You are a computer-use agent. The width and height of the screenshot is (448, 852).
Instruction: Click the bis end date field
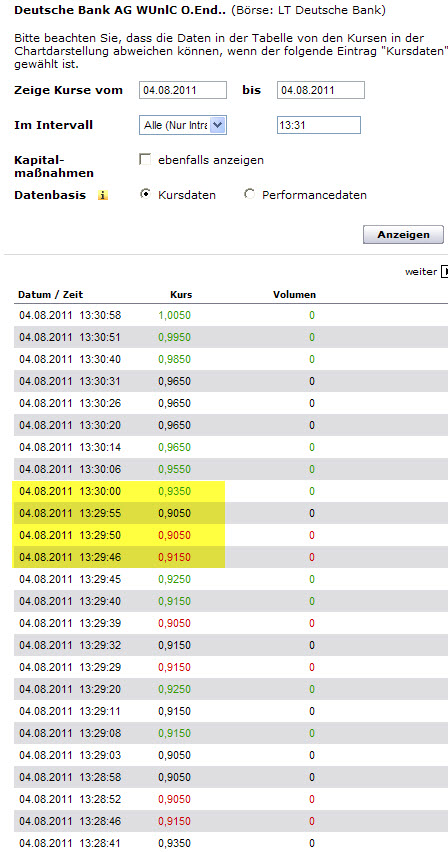(321, 90)
